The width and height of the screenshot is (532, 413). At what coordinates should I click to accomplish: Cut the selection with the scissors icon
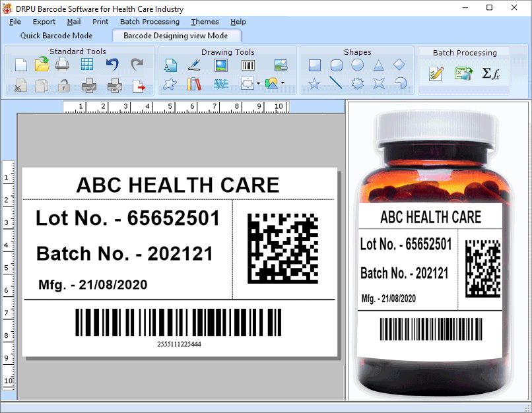(20, 86)
